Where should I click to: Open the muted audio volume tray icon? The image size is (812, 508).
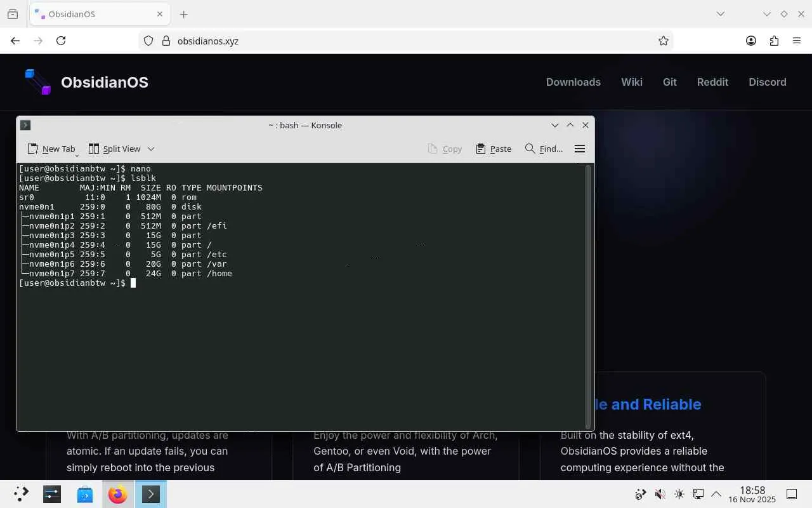point(660,494)
